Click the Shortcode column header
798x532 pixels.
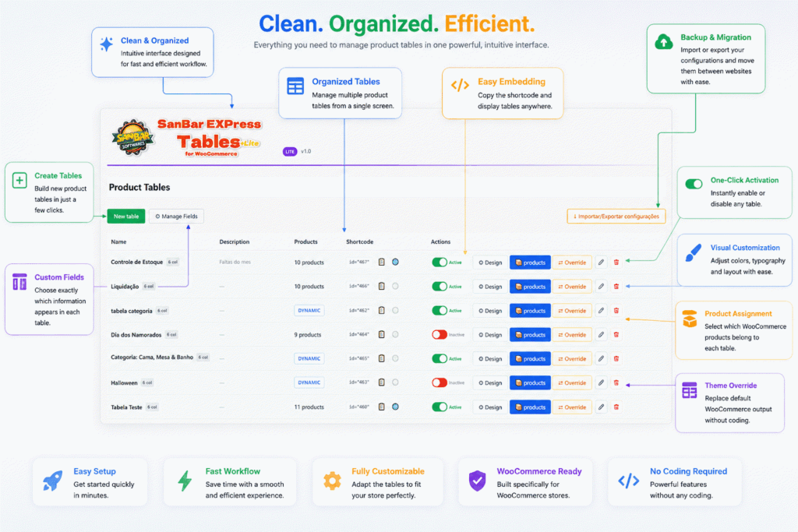pos(360,241)
